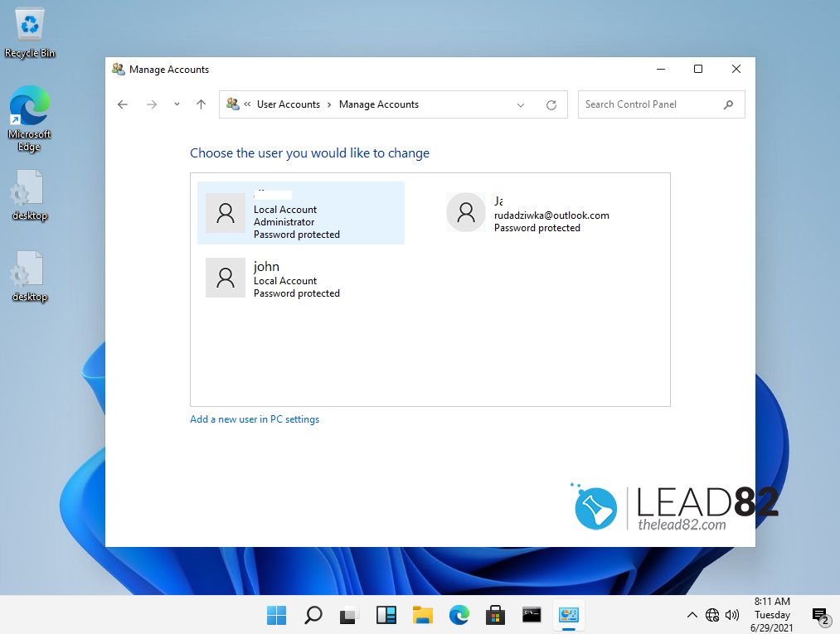Go back using the back arrow

tap(123, 104)
